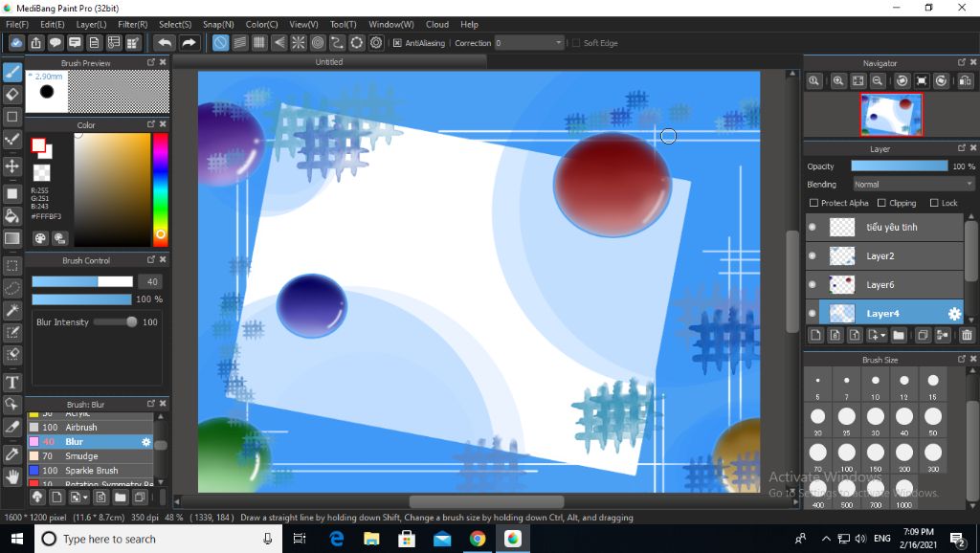The width and height of the screenshot is (980, 553).
Task: Select Smudge brush in list
Action: [90, 456]
